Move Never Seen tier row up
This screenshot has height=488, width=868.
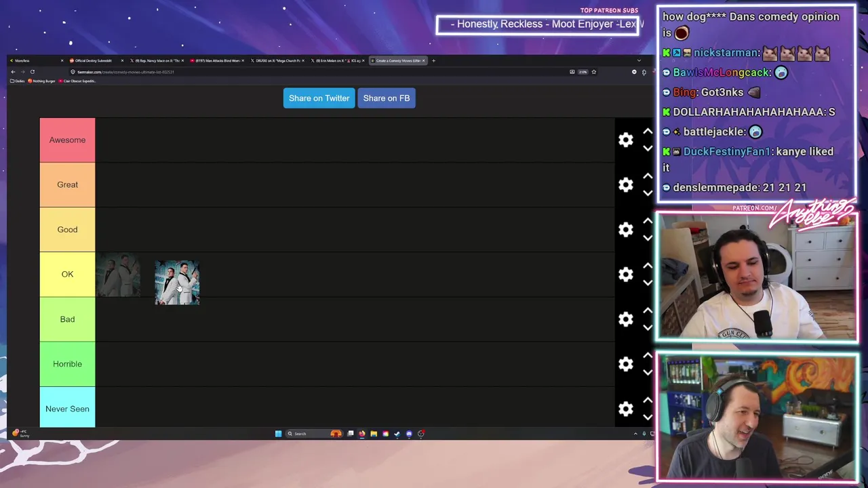click(x=648, y=400)
